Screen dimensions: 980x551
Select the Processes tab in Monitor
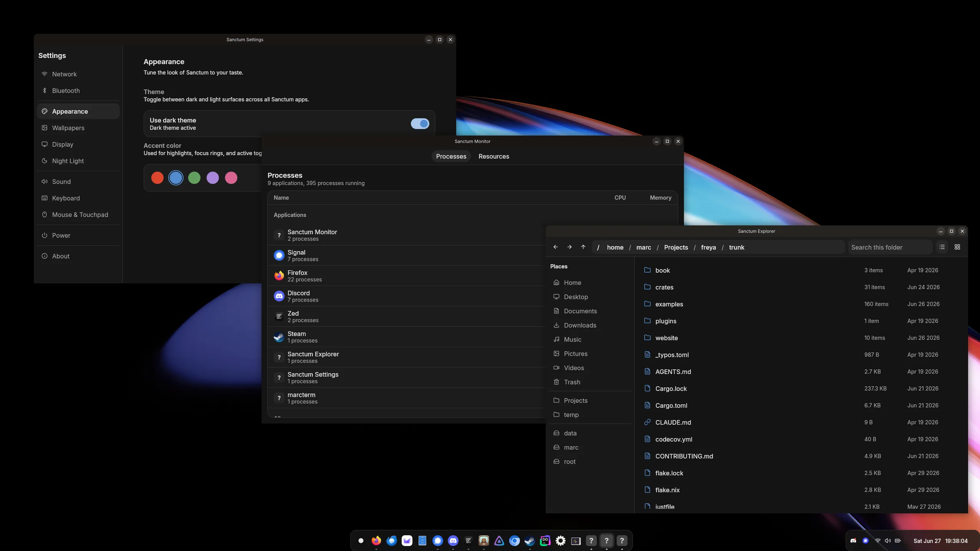[451, 156]
